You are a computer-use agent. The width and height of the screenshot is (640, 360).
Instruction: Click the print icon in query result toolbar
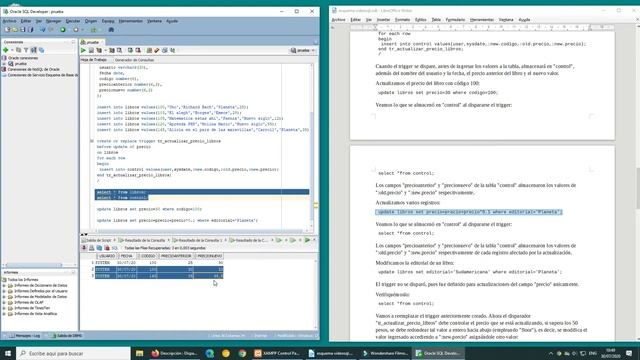click(91, 248)
